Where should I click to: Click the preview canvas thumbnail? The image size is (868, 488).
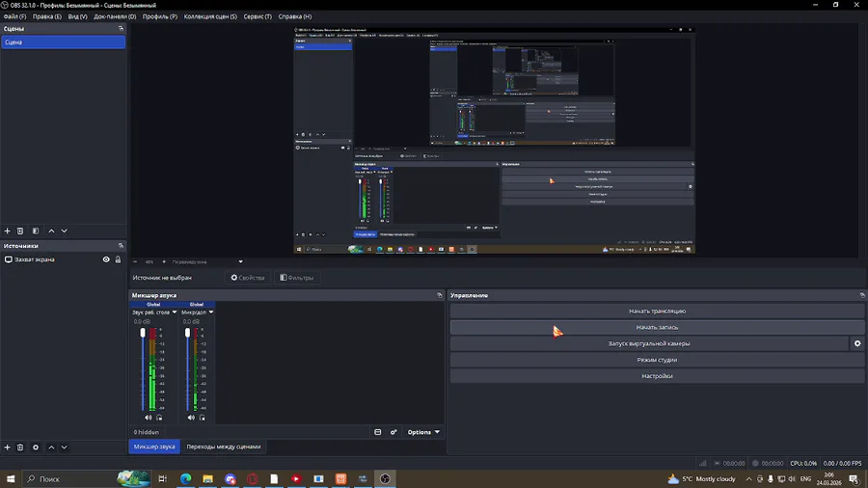coord(495,141)
